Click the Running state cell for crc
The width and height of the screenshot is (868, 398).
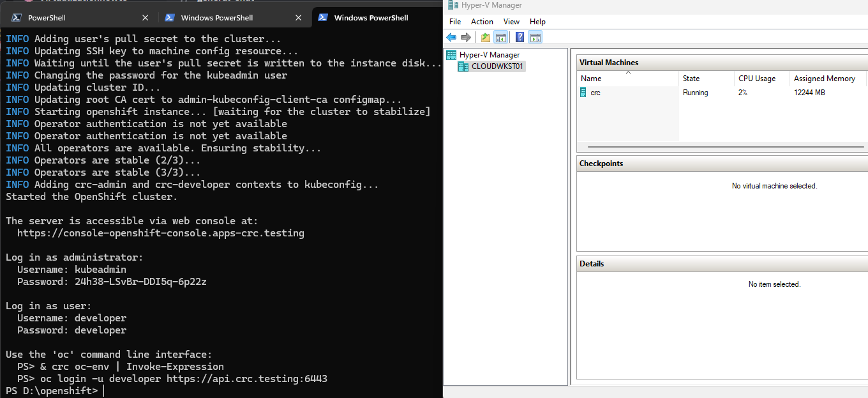695,93
